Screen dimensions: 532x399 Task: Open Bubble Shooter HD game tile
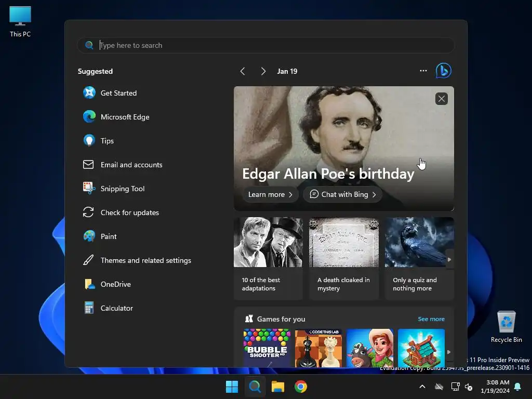(x=267, y=348)
